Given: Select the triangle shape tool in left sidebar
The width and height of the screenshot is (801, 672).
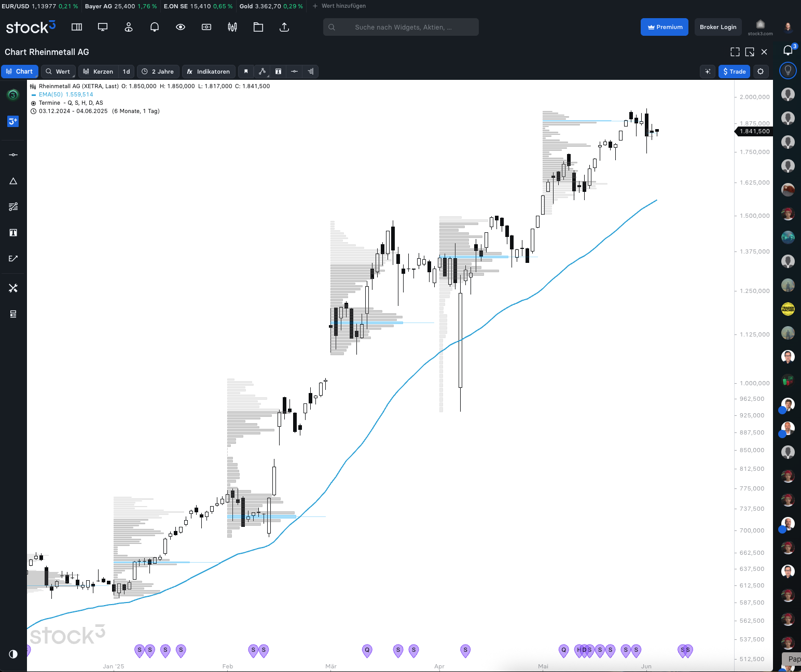Looking at the screenshot, I should click(x=13, y=181).
